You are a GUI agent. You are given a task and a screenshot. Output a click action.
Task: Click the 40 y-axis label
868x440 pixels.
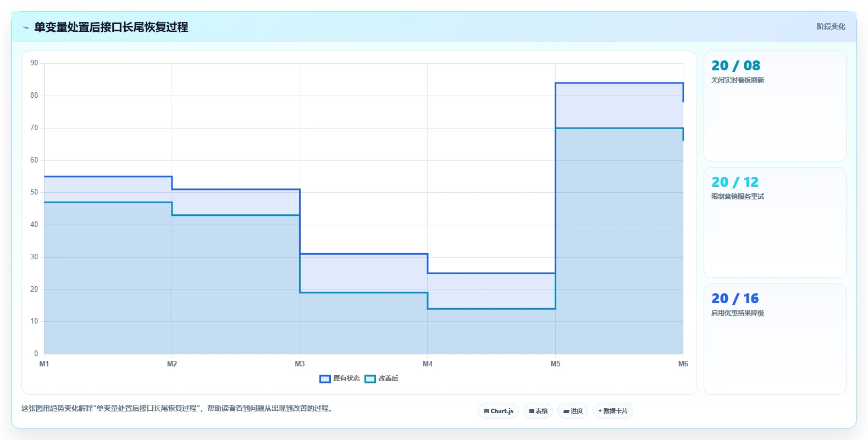pos(34,225)
